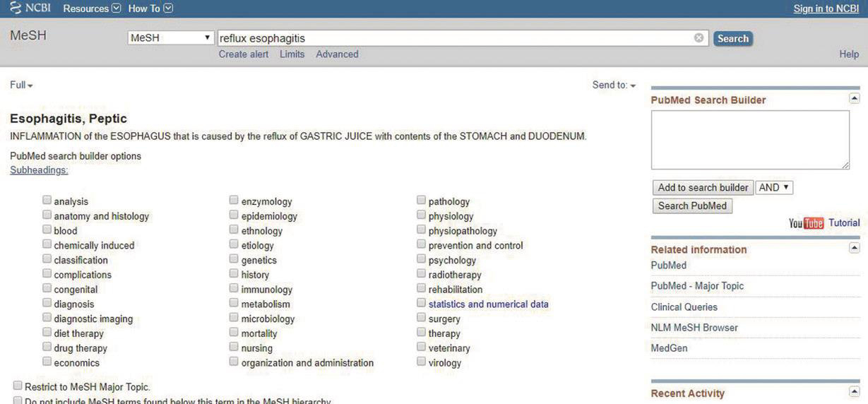This screenshot has width=868, height=404.
Task: Click the Subheadings link
Action: click(x=39, y=170)
